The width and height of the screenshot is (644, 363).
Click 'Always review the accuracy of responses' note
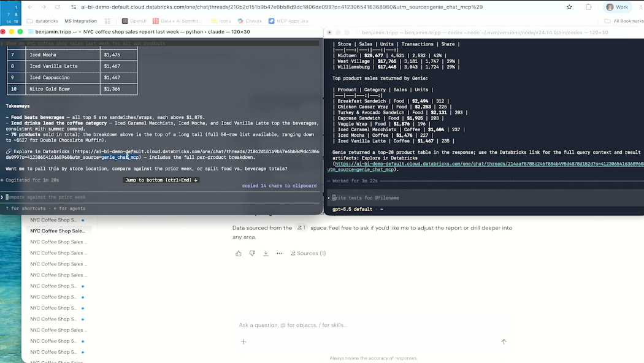tap(373, 358)
